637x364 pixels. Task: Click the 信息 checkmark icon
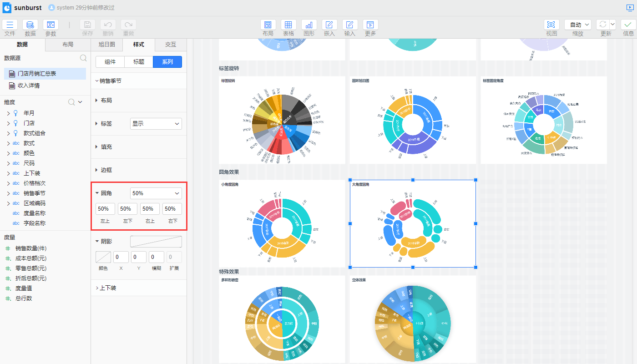(628, 25)
